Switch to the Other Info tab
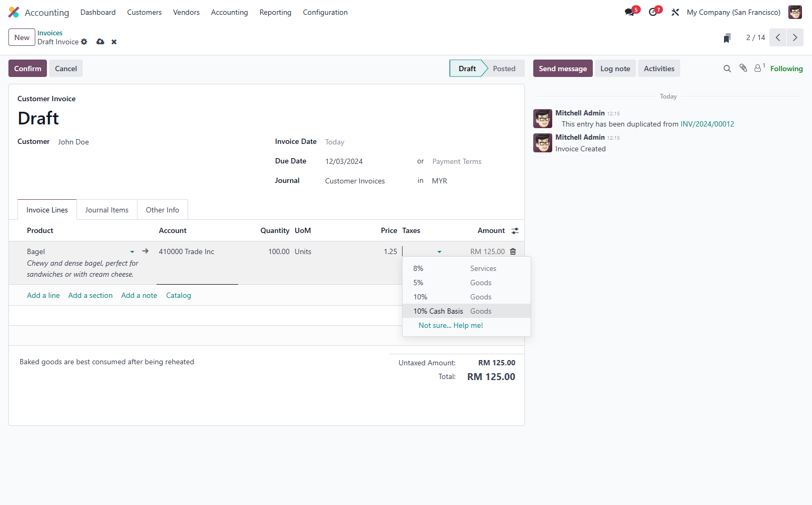This screenshot has height=505, width=812. (x=162, y=210)
